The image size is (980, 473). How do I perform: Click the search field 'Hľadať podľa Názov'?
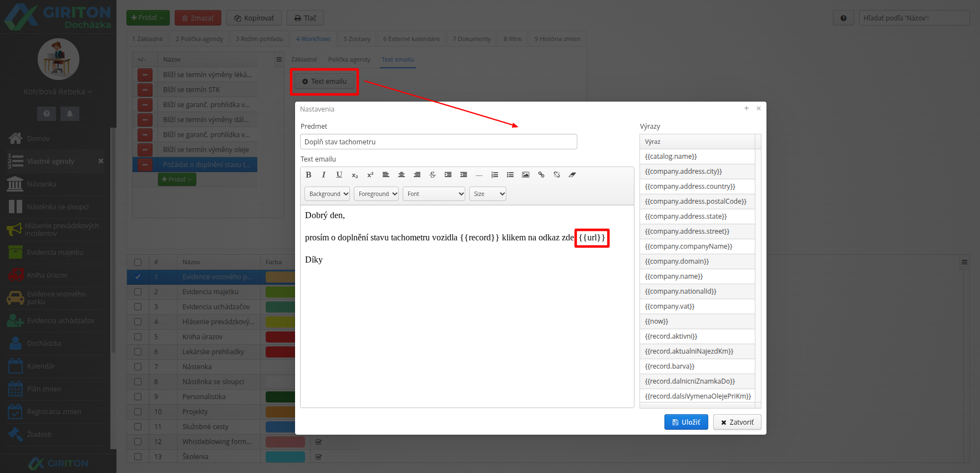pos(914,18)
